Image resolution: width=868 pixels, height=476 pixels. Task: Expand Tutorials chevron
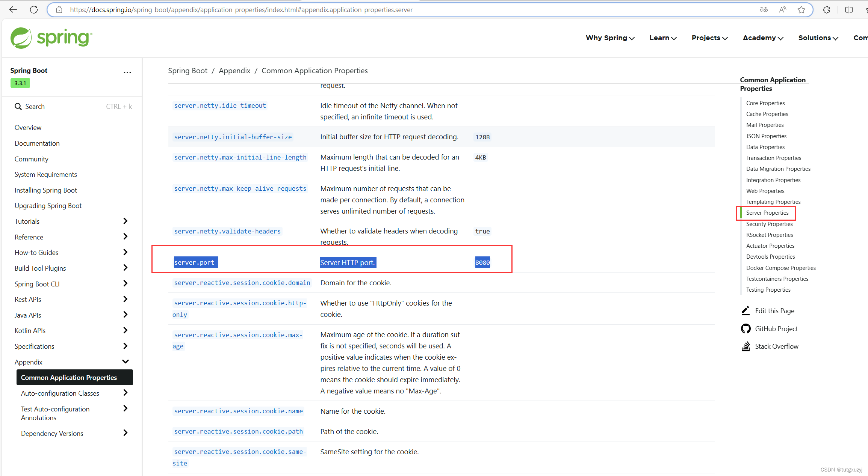(126, 221)
